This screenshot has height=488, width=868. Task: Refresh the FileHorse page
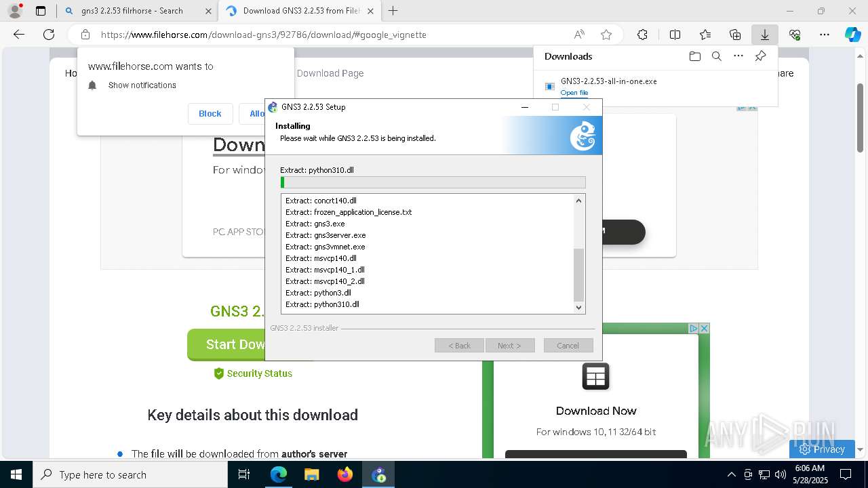(49, 35)
